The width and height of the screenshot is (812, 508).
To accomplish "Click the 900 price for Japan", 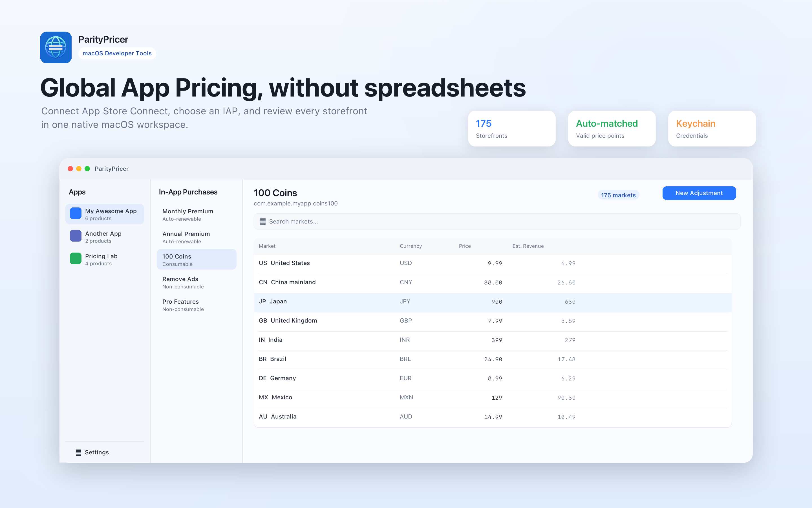I will (x=497, y=302).
